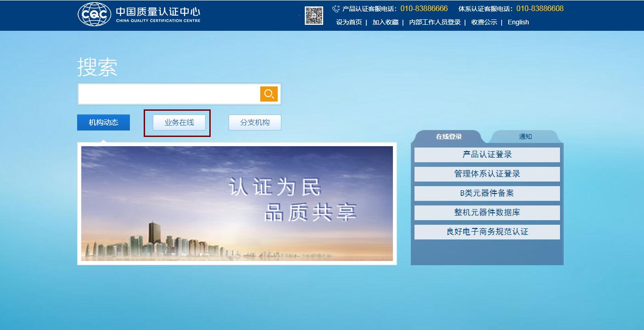This screenshot has height=330, width=644.
Task: Open 整机元器件数据库 button
Action: click(x=487, y=213)
